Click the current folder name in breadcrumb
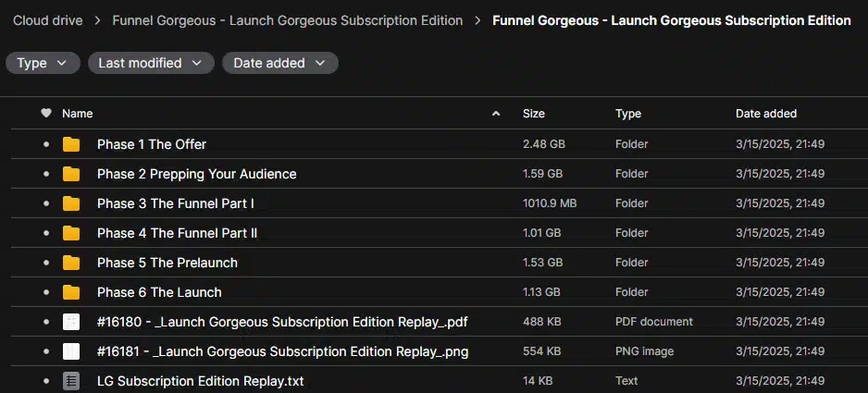The height and width of the screenshot is (393, 868). pos(672,21)
